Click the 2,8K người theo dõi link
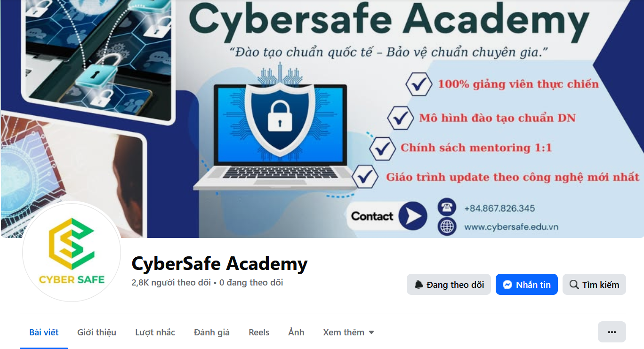Viewport: 644px width, 349px height. pos(171,283)
